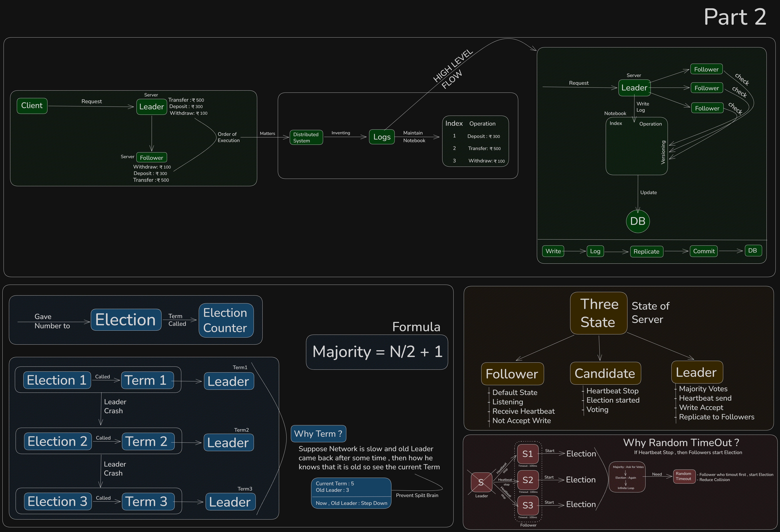Viewport: 780px width, 532px height.
Task: Select the red S1 server box
Action: coord(528,454)
